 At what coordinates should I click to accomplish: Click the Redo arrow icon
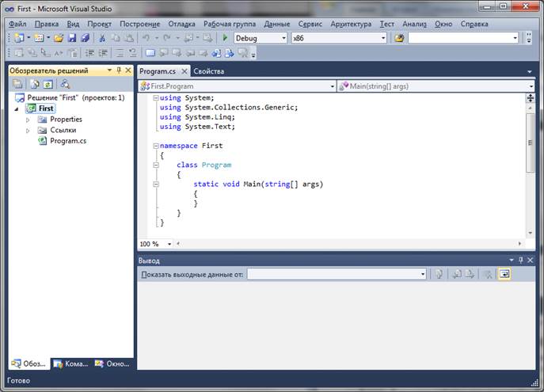pos(167,38)
